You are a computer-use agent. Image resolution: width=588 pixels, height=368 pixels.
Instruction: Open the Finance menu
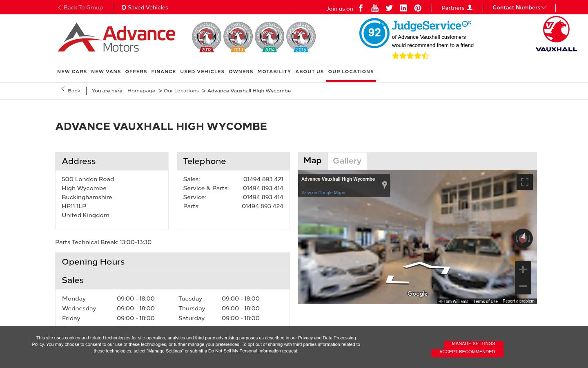163,72
